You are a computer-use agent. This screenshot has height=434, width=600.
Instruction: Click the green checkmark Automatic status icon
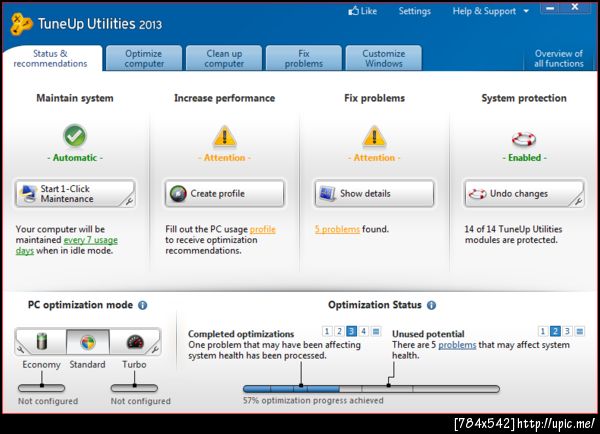(x=75, y=135)
